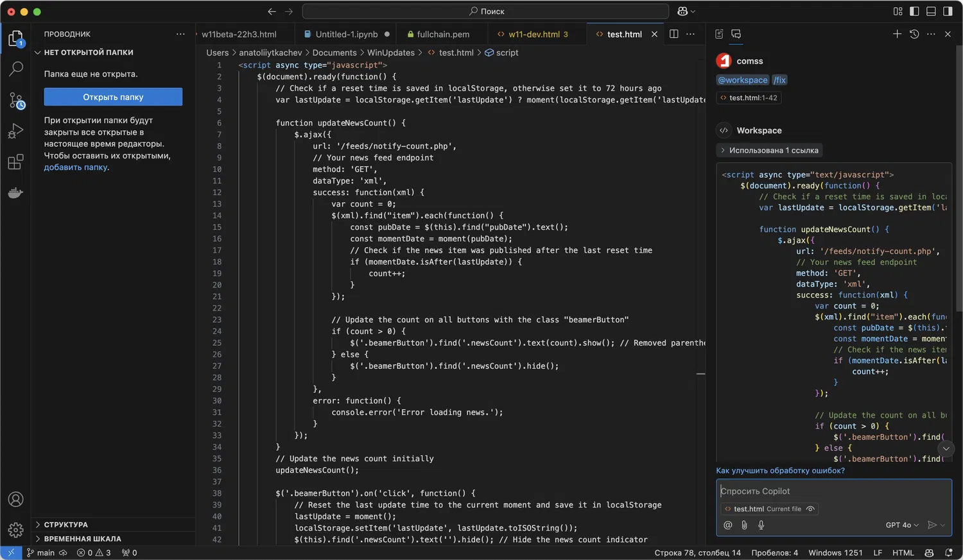Screen dimensions: 963x560
Task: Show Copilot chat history
Action: [x=914, y=34]
